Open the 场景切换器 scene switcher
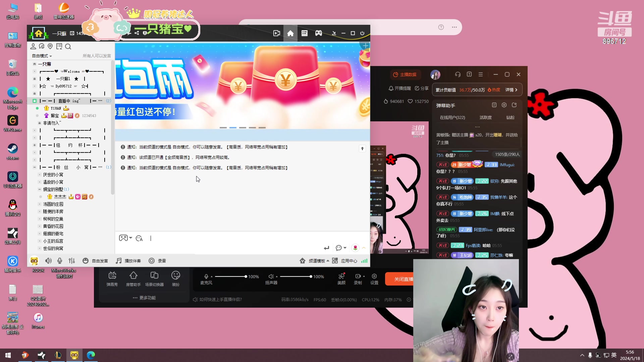 point(154,279)
